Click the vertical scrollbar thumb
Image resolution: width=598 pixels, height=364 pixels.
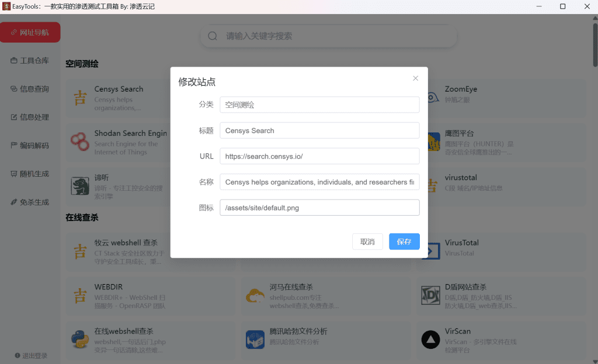click(x=595, y=45)
